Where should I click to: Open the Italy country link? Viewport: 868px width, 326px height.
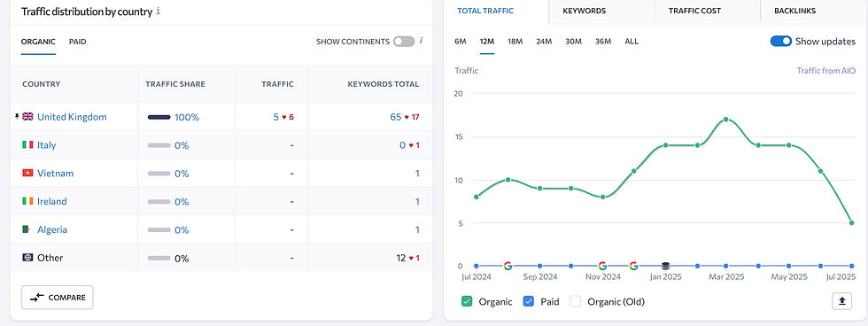[x=46, y=145]
